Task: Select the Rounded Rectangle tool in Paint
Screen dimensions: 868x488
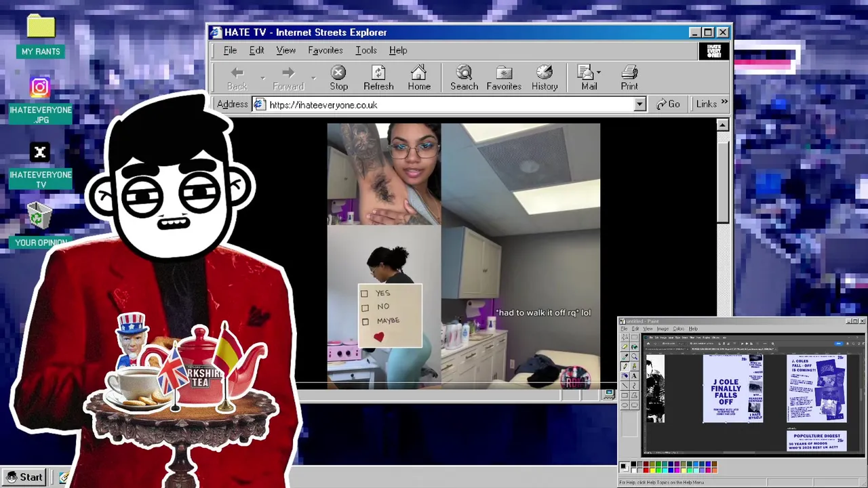Action: (x=634, y=405)
